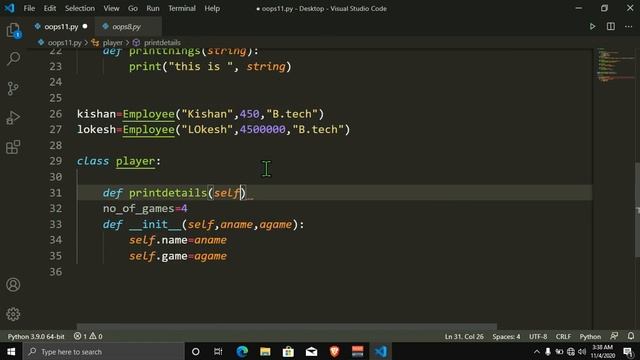This screenshot has height=360, width=640.
Task: Open player class breadcrumb dropdown
Action: tap(112, 42)
